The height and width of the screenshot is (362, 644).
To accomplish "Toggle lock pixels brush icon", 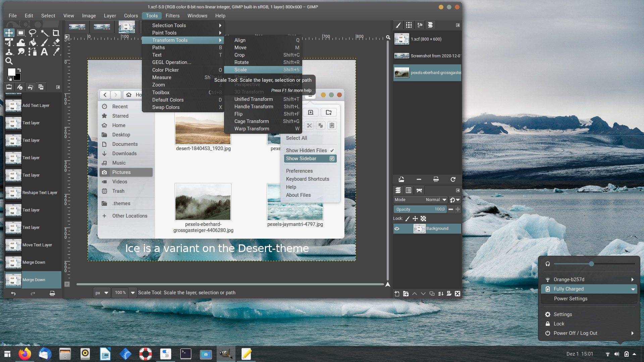I will click(x=408, y=219).
